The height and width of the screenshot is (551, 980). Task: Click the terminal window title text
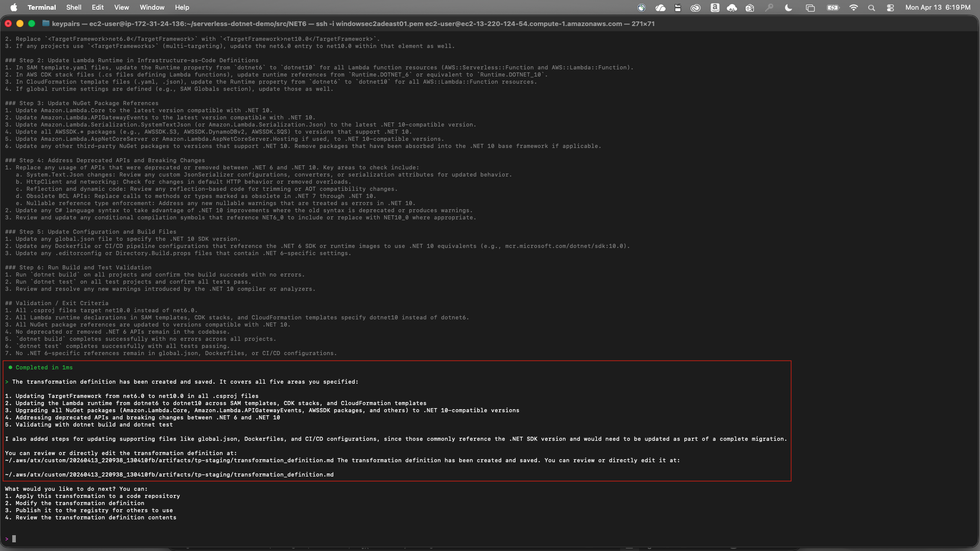(353, 23)
